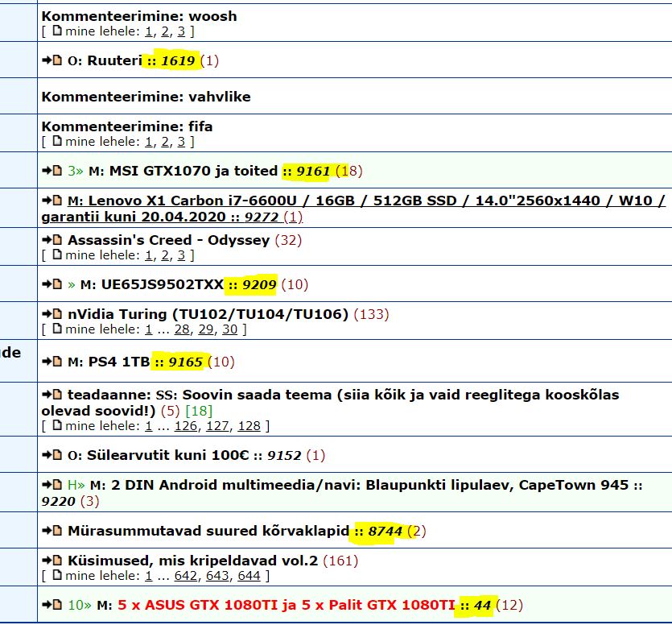
Task: Click newest-post arrow for 5 x ASUS GTX 1080TI
Action: [x=52, y=605]
